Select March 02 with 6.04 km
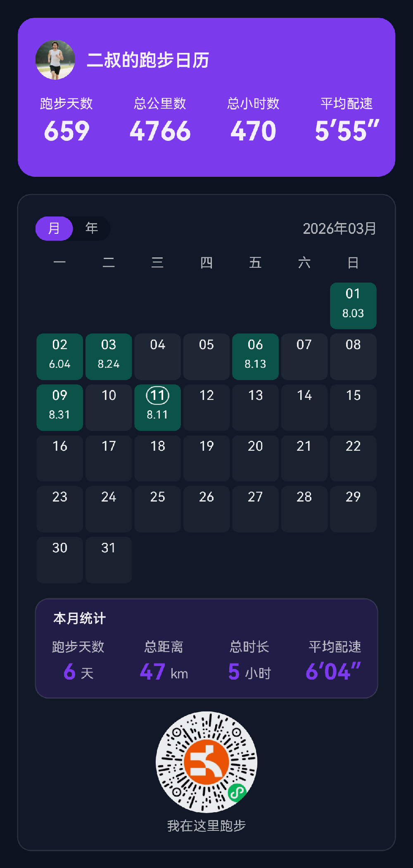Viewport: 413px width, 868px height. (x=60, y=357)
